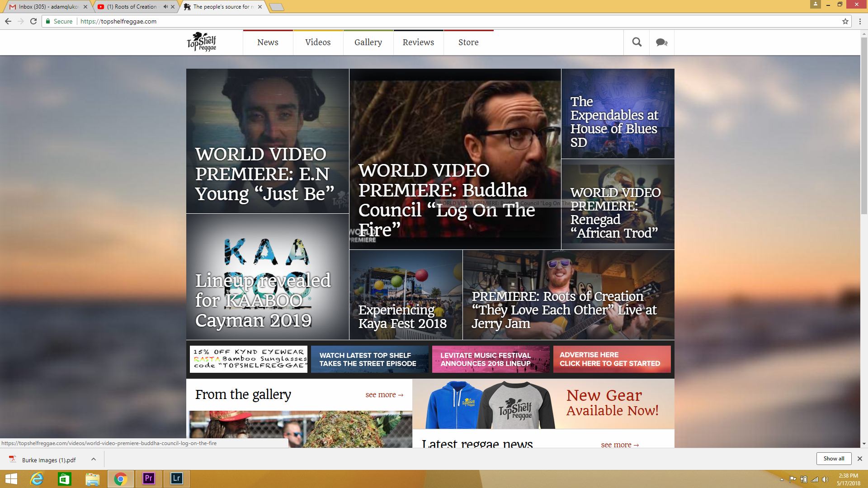
Task: Click Show all downloads button
Action: point(833,459)
